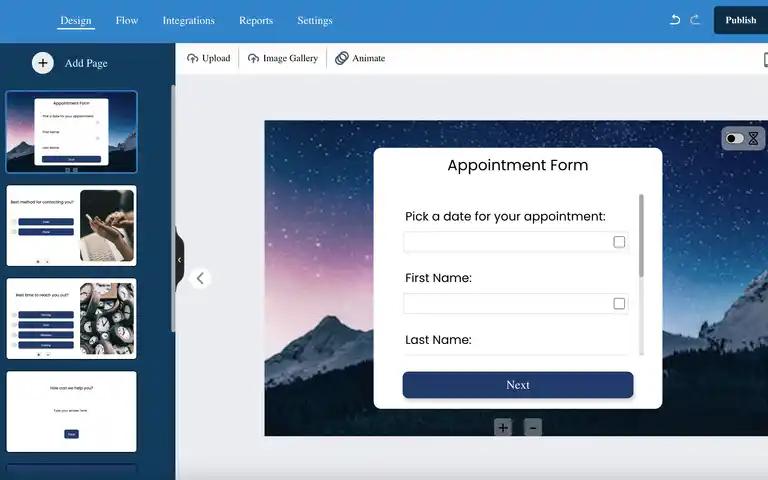The image size is (768, 480).
Task: Click the undo arrow icon
Action: click(675, 20)
